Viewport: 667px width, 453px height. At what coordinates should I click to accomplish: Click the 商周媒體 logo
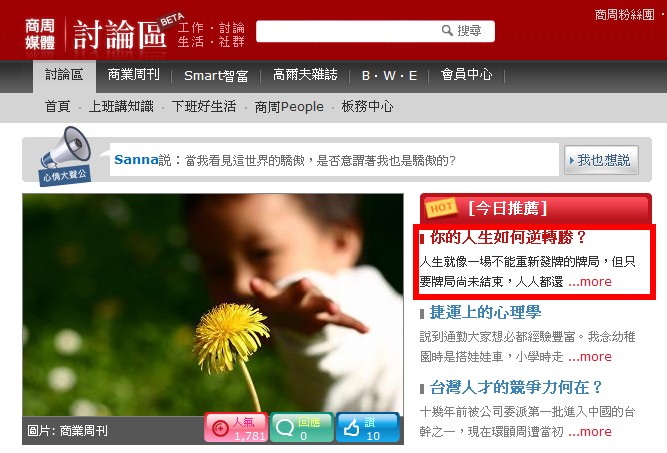pyautogui.click(x=40, y=34)
